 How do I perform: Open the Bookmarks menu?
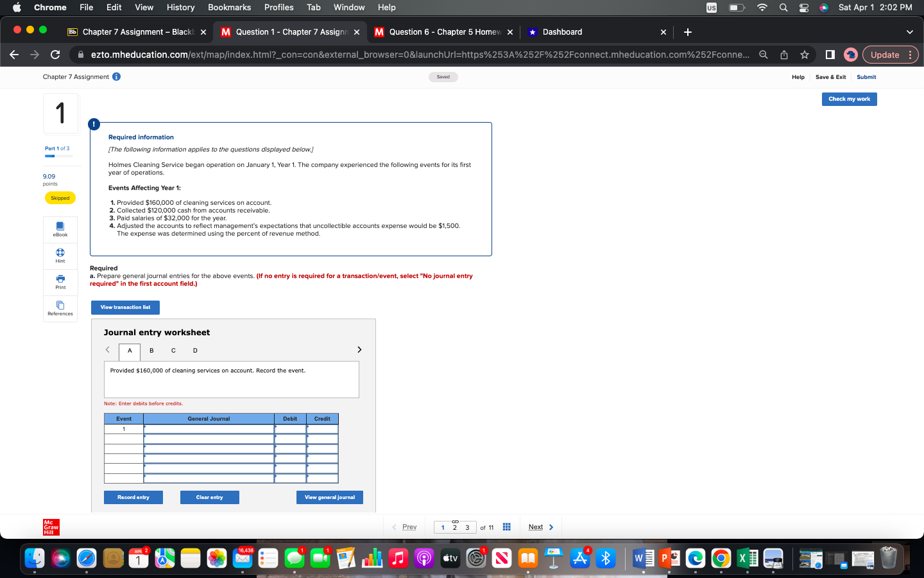coord(229,8)
